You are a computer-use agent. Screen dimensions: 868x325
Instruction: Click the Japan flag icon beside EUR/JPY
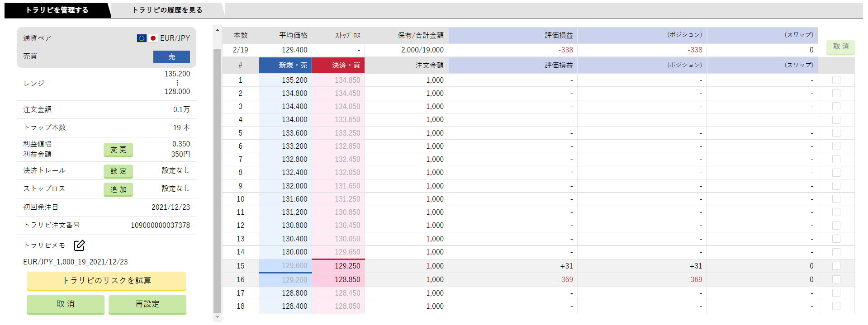(x=153, y=38)
